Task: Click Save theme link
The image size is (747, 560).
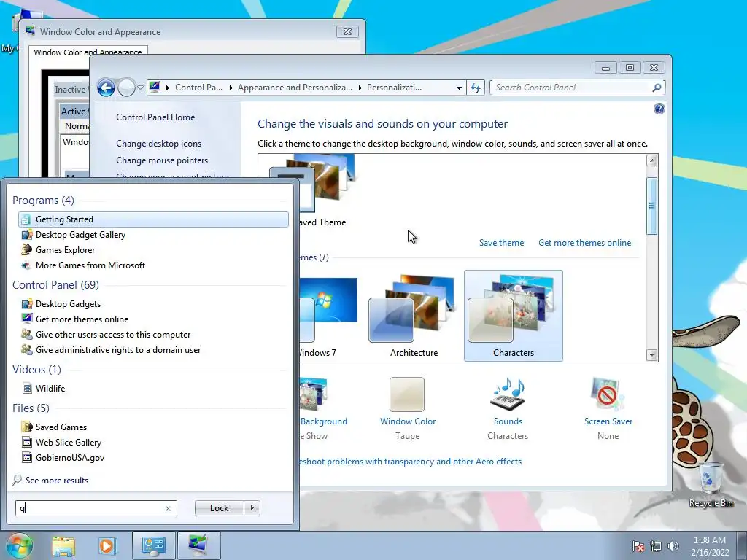Action: [501, 243]
